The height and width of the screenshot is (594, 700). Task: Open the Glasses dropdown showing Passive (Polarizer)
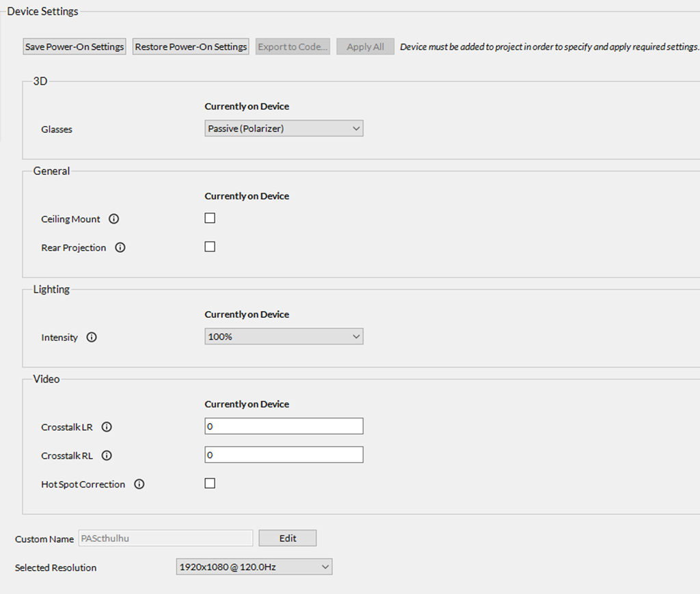(284, 129)
